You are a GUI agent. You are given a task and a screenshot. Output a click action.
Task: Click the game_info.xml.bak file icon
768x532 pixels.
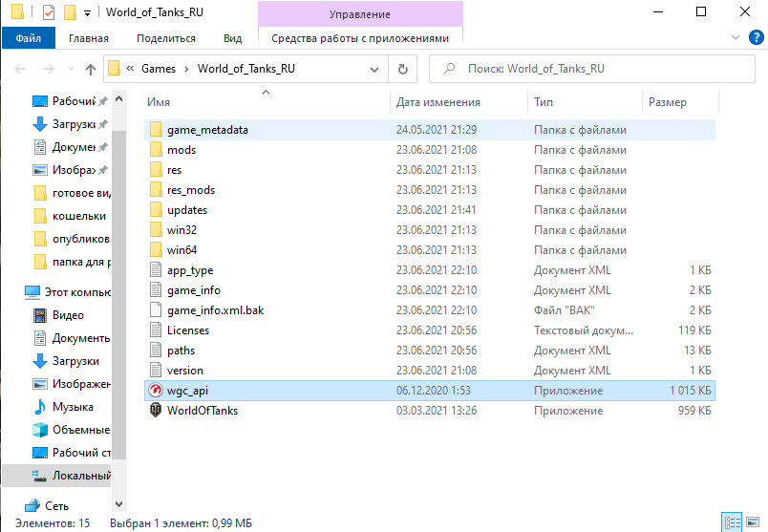pyautogui.click(x=156, y=310)
